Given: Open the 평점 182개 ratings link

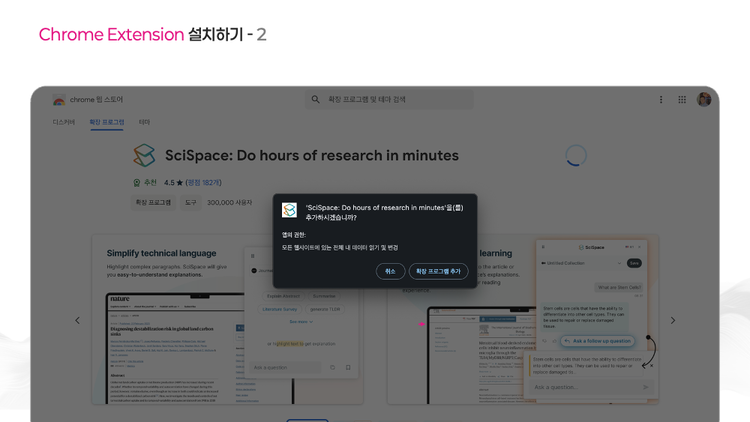Looking at the screenshot, I should tap(204, 183).
